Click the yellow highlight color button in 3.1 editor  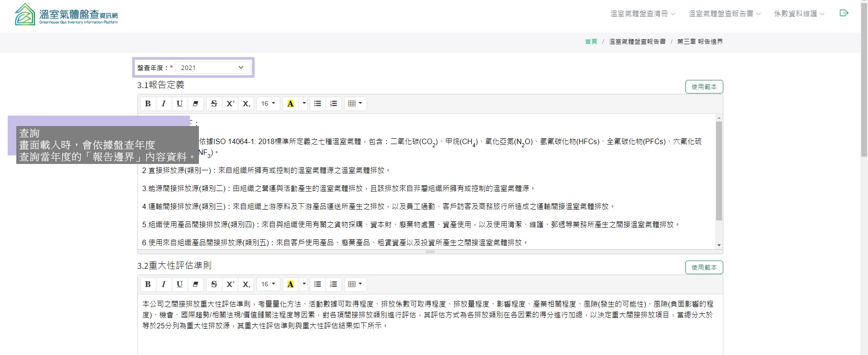point(291,103)
